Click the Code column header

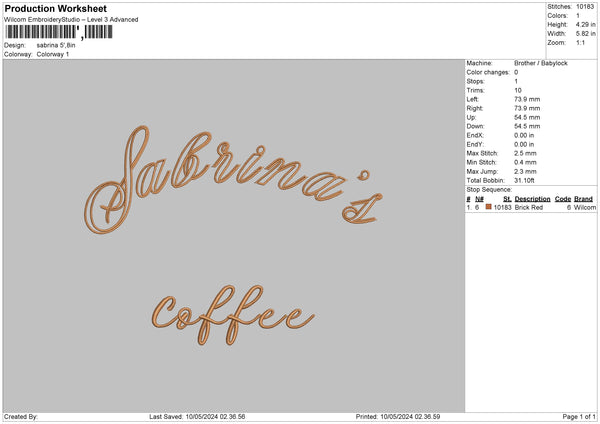tap(563, 199)
